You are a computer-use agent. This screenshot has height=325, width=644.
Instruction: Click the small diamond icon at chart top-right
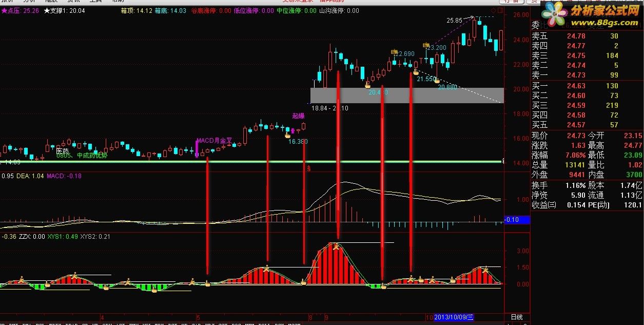tap(493, 10)
